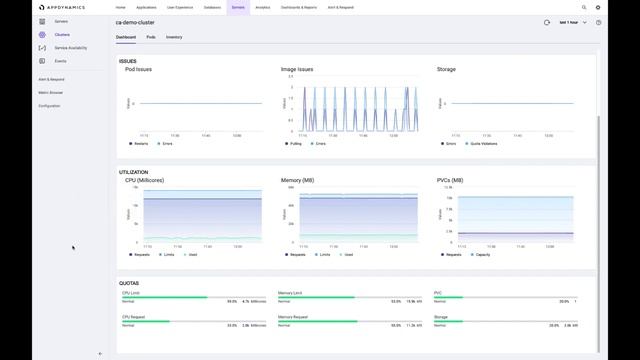Open Servers in the sidebar

coord(61,21)
